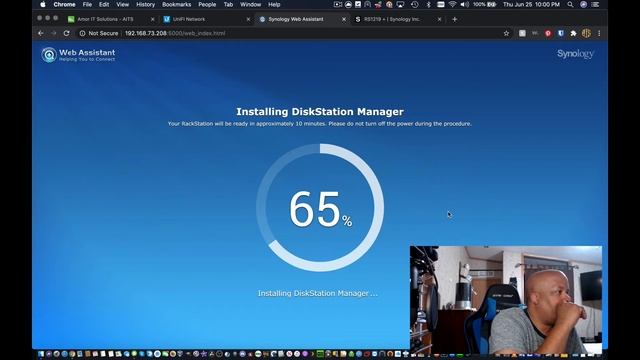
Task: Click the "Installing DiskStation Manager" heading
Action: [320, 111]
